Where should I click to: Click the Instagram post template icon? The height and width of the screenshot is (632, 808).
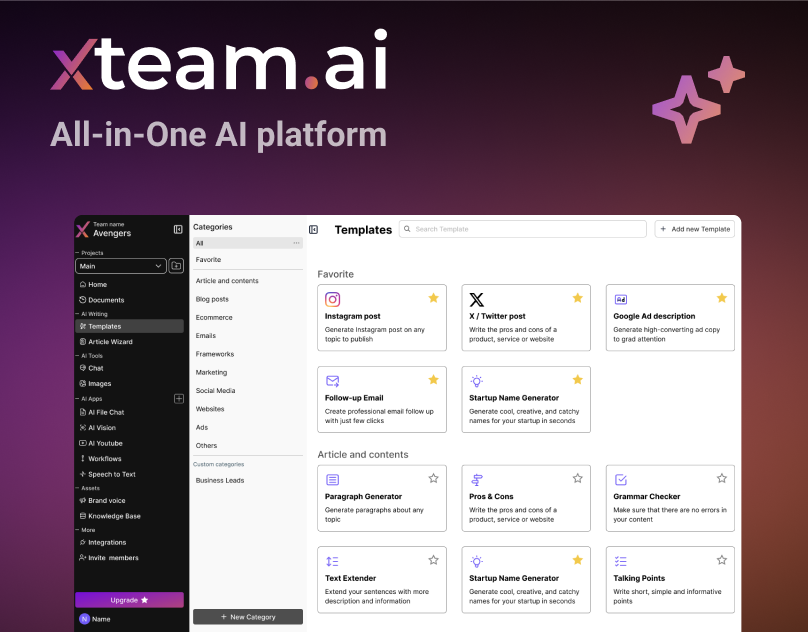click(x=333, y=299)
